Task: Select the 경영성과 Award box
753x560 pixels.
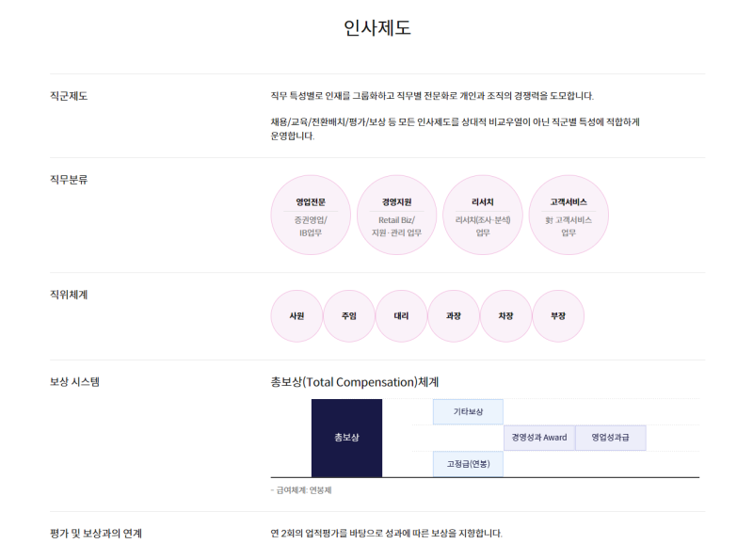Action: click(x=539, y=438)
